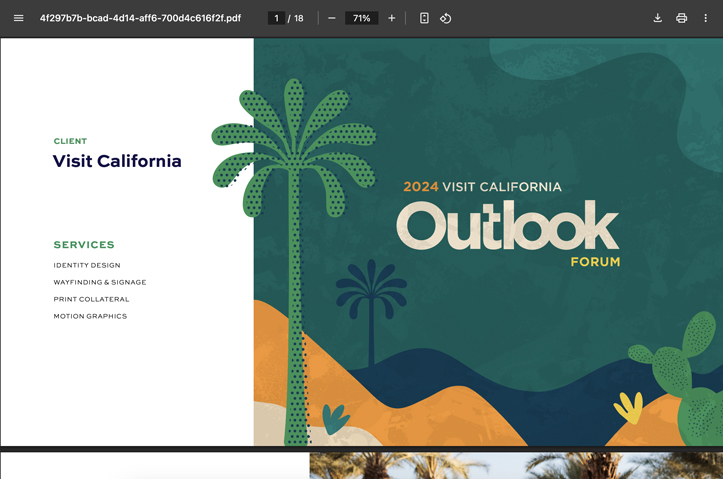Toggle fit to page icon

[x=424, y=18]
